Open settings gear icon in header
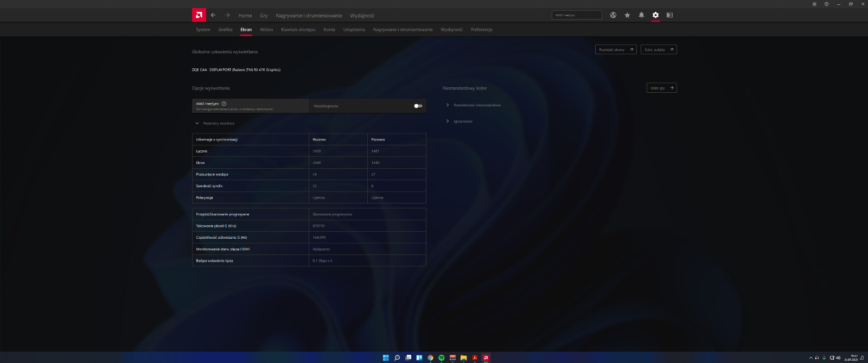The height and width of the screenshot is (363, 868). (655, 15)
